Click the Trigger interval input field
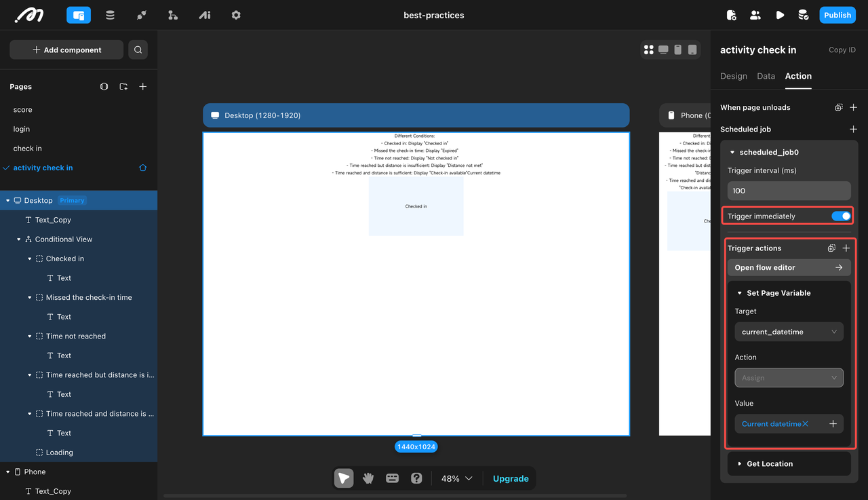Image resolution: width=868 pixels, height=500 pixels. coord(789,191)
